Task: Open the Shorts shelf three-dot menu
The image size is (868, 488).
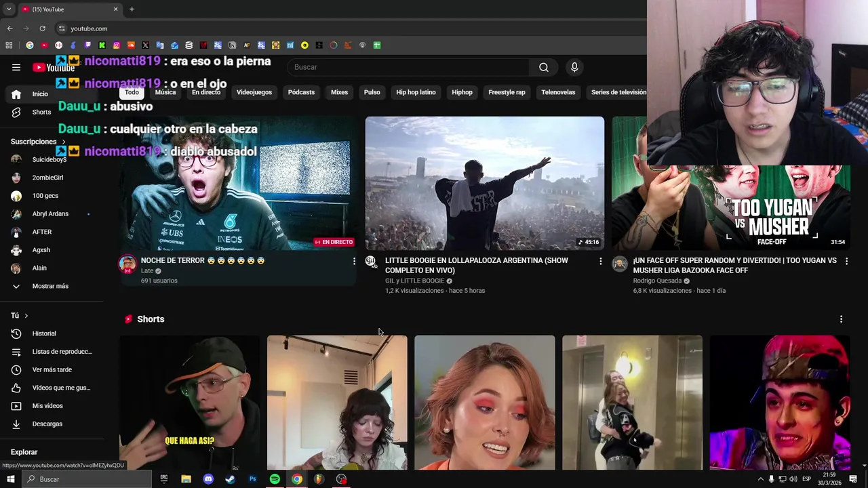Action: [841, 319]
